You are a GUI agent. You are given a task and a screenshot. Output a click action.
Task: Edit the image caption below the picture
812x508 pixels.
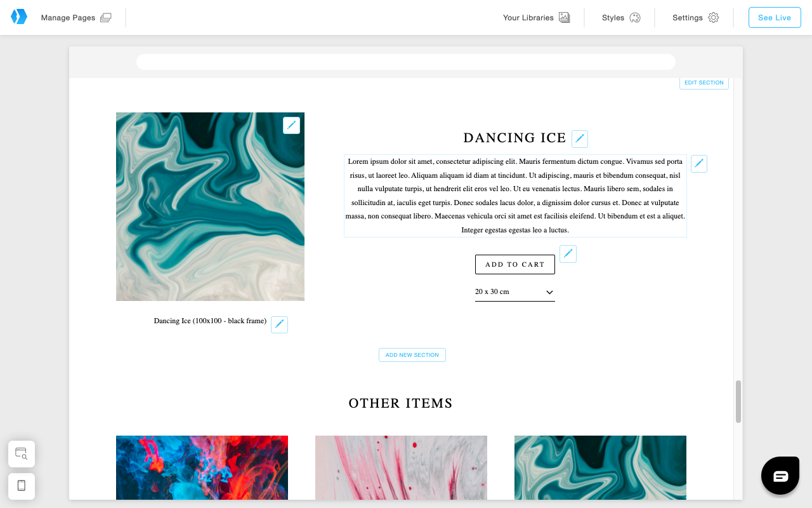click(279, 324)
